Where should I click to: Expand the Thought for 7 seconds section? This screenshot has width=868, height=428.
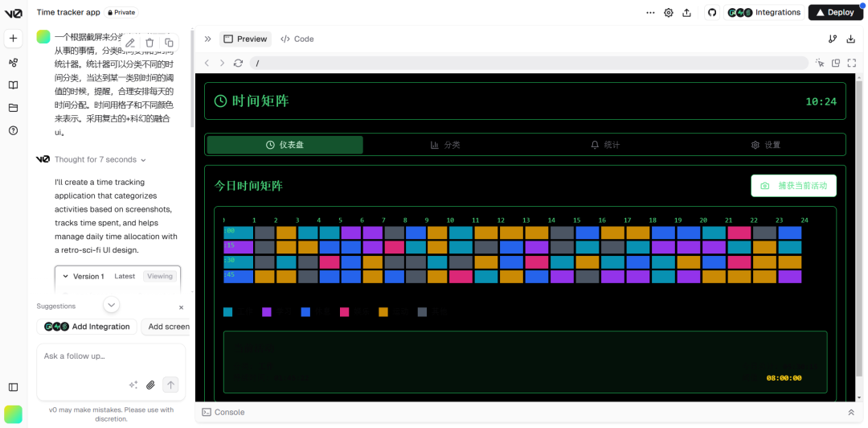100,159
